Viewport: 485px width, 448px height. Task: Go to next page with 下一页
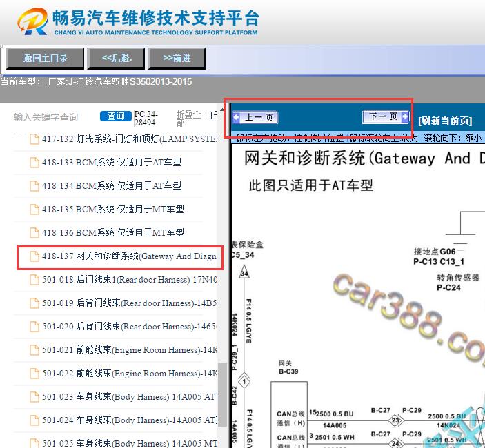pyautogui.click(x=386, y=116)
